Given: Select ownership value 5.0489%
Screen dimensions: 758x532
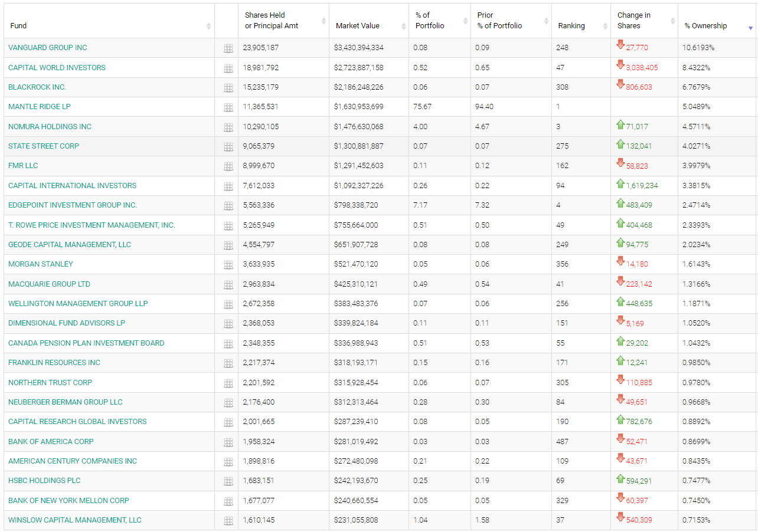Looking at the screenshot, I should tap(696, 107).
